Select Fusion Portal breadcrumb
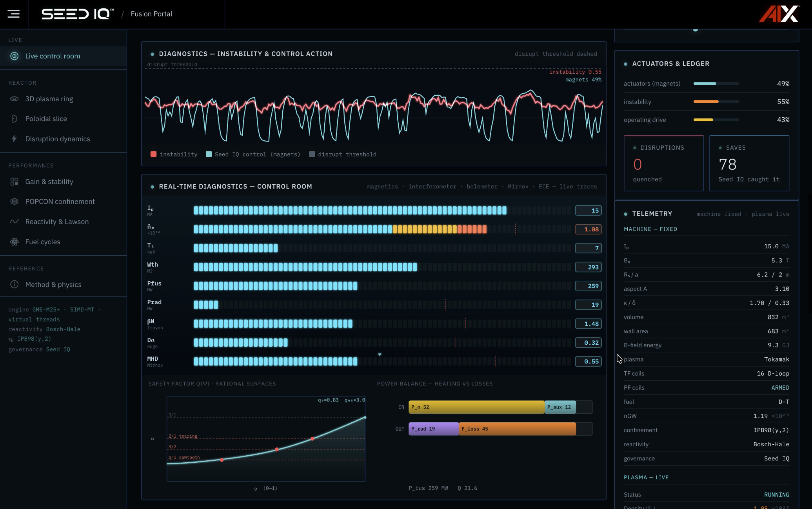812x509 pixels. [x=151, y=14]
